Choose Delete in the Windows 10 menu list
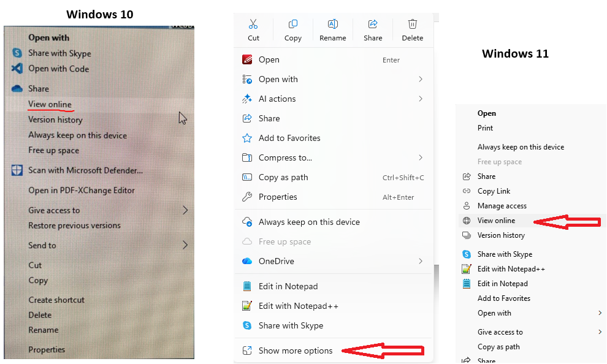This screenshot has height=364, width=607. [40, 315]
